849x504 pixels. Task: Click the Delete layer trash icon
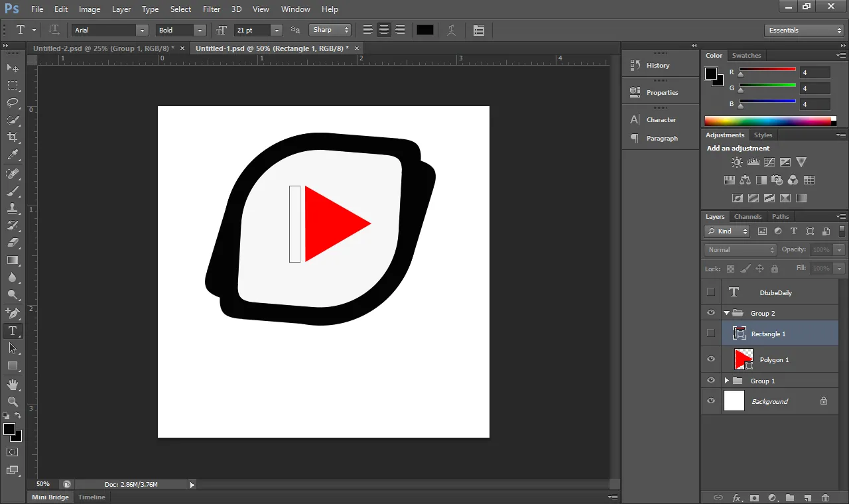[825, 497]
